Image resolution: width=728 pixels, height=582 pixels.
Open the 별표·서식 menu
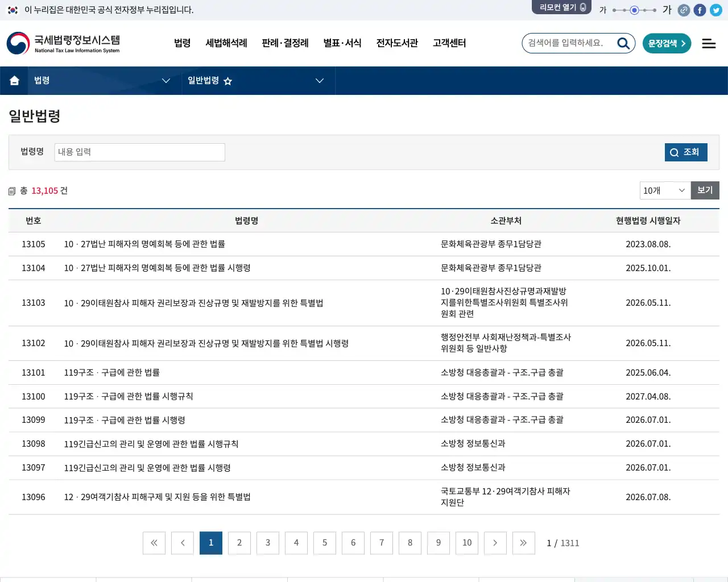click(x=342, y=43)
